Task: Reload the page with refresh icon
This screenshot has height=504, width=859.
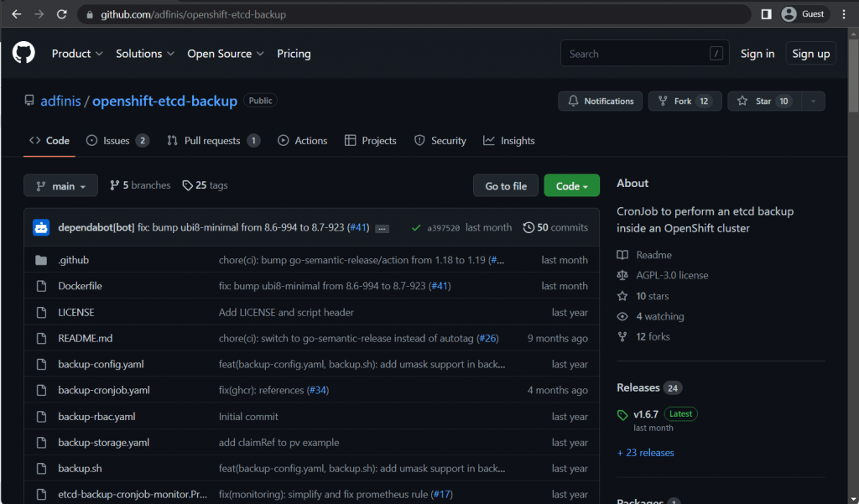Action: tap(61, 14)
